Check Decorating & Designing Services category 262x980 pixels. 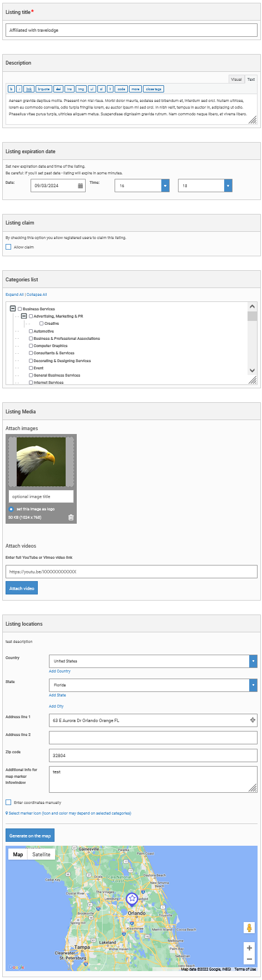[31, 361]
